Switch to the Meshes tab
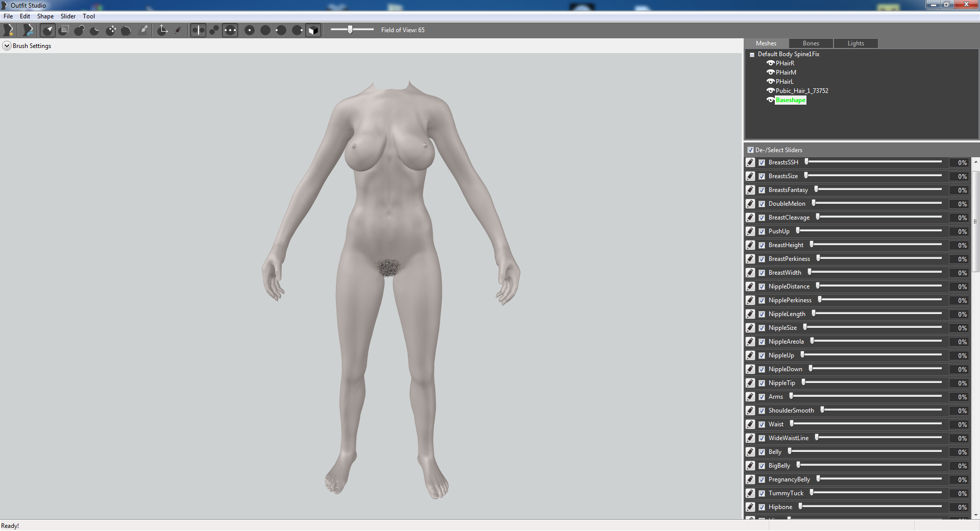The height and width of the screenshot is (531, 980). (x=766, y=43)
